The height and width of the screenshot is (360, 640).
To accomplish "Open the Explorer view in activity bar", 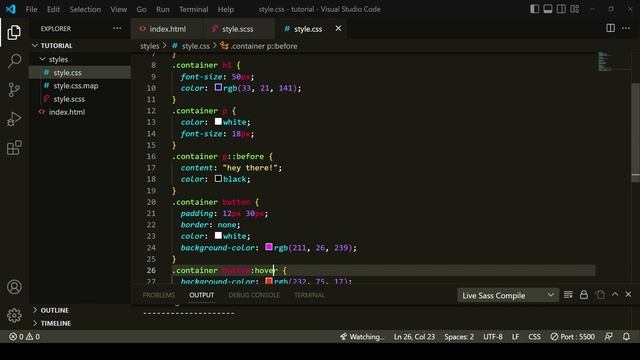I will coord(14,32).
